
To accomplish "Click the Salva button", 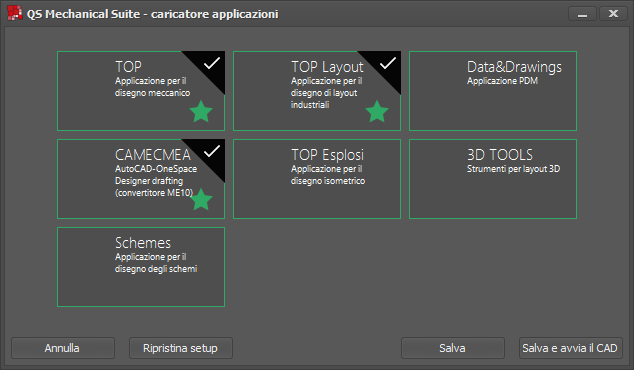I will coord(453,348).
